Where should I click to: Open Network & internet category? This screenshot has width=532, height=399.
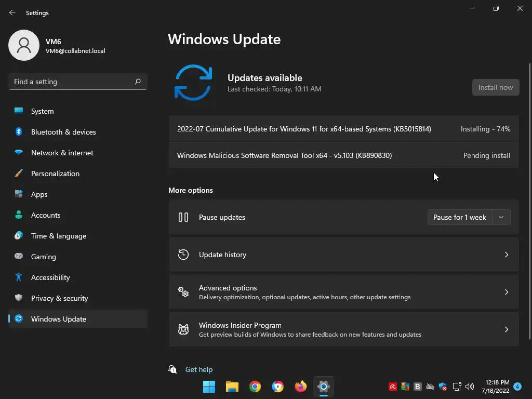tap(78, 153)
